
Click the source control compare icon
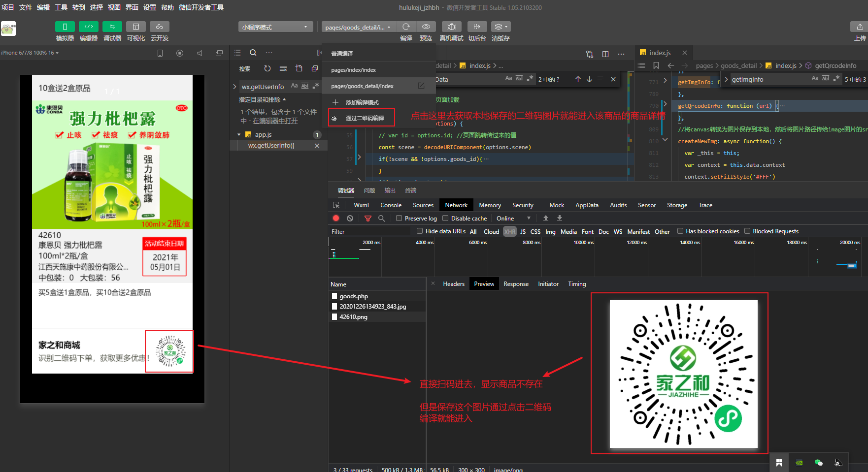[x=590, y=54]
